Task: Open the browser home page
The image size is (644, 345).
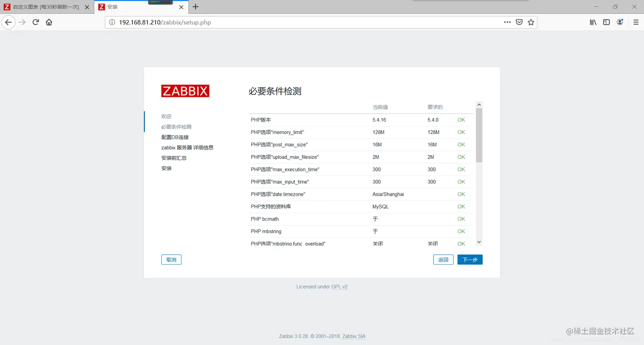Action: (49, 22)
